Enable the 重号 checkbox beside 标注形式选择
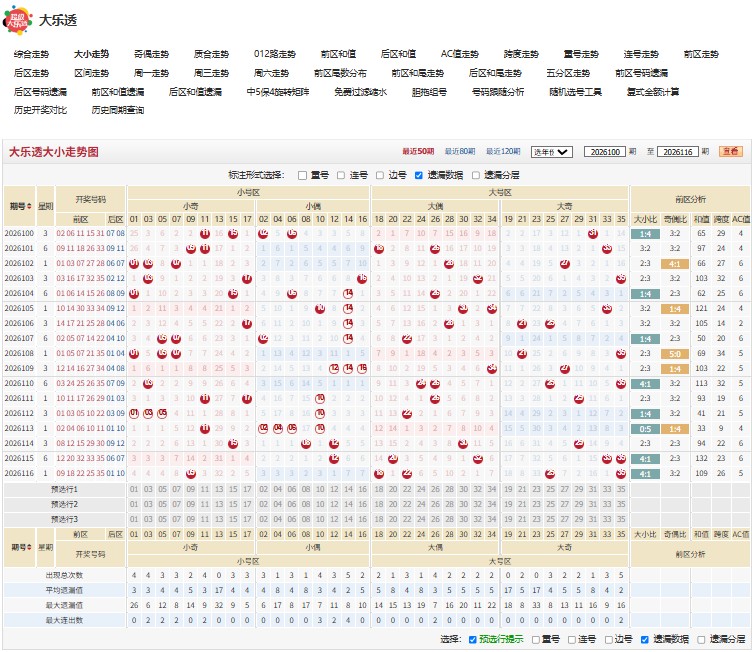 pyautogui.click(x=302, y=176)
